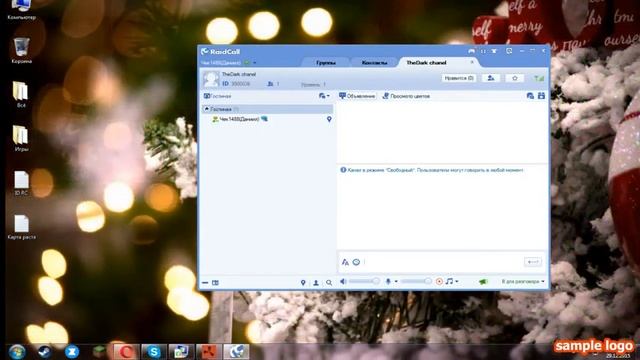Open the emoticon picker in message box
This screenshot has width=640, height=360.
[x=356, y=262]
